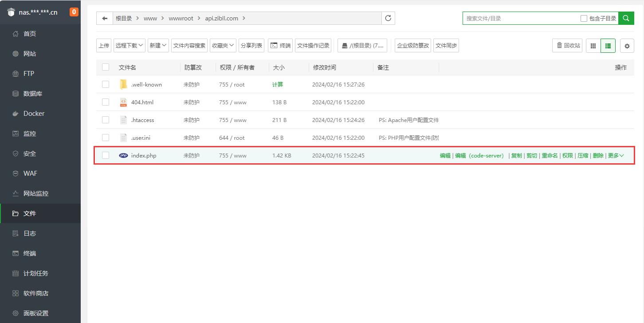Click 删除 link for index.php
The height and width of the screenshot is (323, 644).
click(x=598, y=155)
